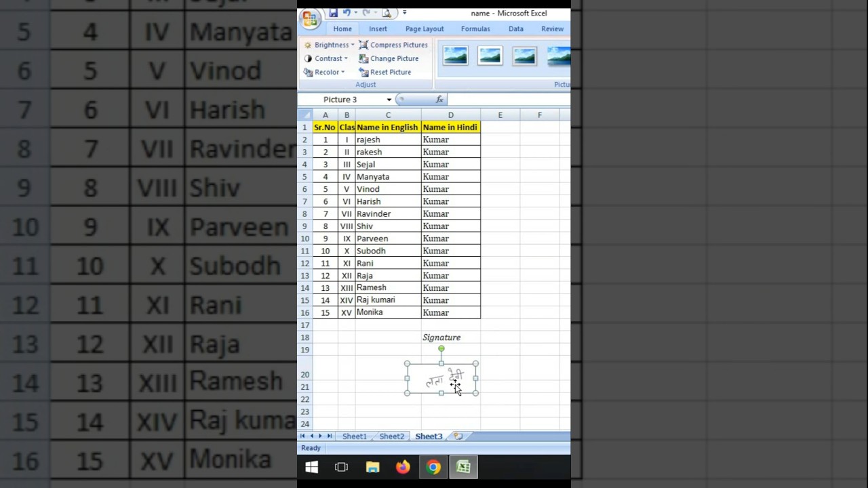Undo the last action
Screen dimensions: 868x488
point(347,13)
